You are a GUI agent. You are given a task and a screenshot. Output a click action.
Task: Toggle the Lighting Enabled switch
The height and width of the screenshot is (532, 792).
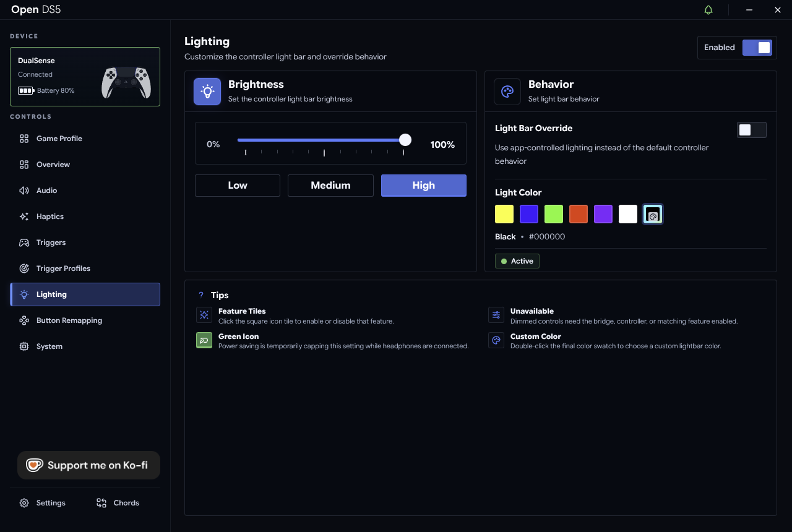point(757,48)
